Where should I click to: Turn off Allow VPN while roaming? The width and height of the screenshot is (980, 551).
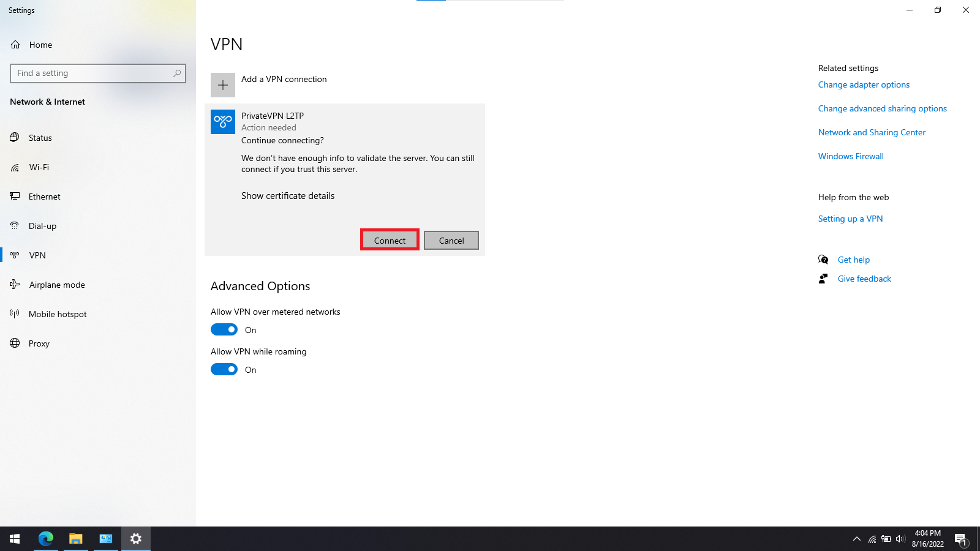click(x=224, y=370)
